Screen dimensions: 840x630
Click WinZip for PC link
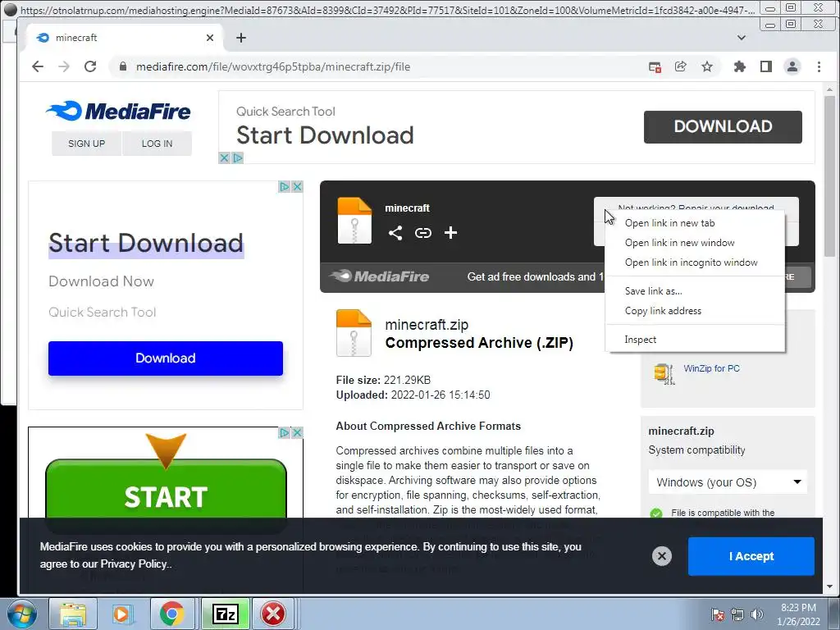pos(711,368)
